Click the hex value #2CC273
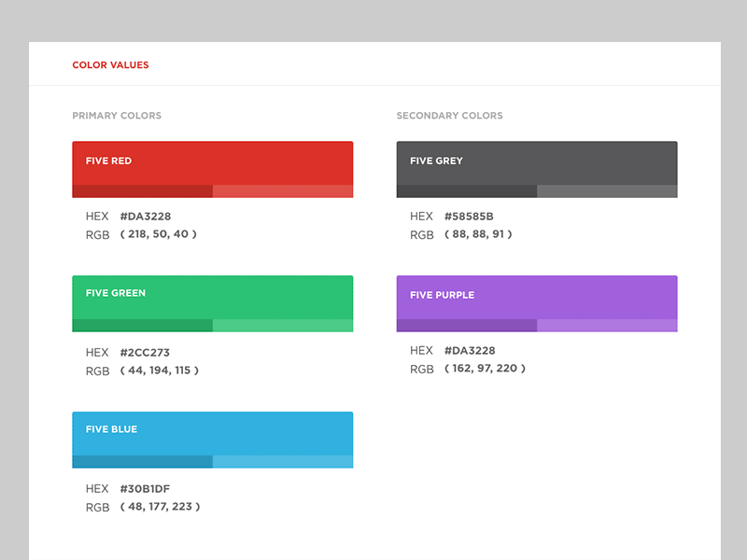 (x=145, y=353)
